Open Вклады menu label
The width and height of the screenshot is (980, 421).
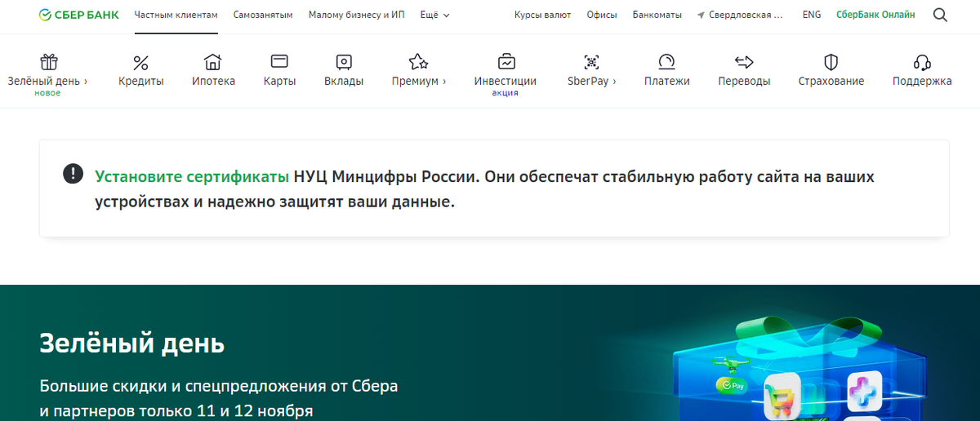(x=344, y=81)
